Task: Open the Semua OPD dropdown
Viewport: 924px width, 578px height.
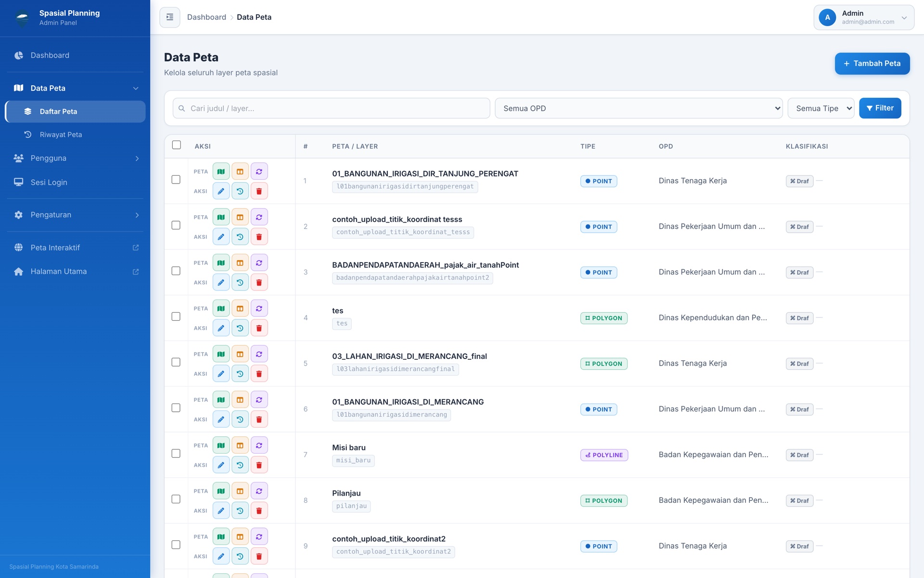Action: point(639,108)
